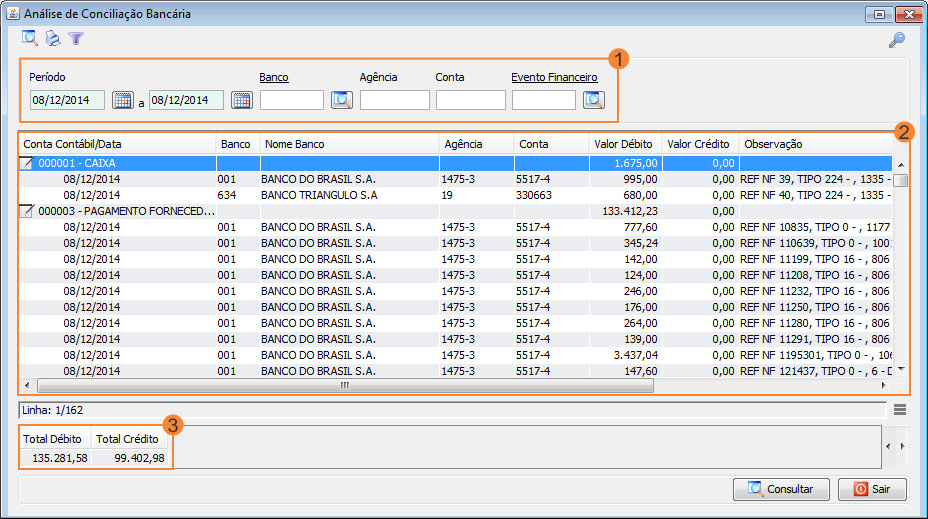Screen dimensions: 928x519
Task: Click the Banco field label link
Action: coord(273,77)
